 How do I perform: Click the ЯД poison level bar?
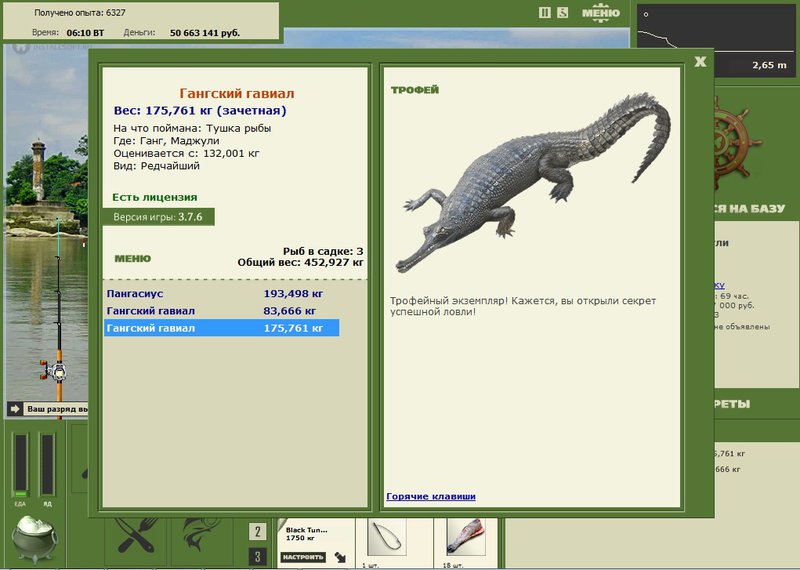[x=47, y=464]
